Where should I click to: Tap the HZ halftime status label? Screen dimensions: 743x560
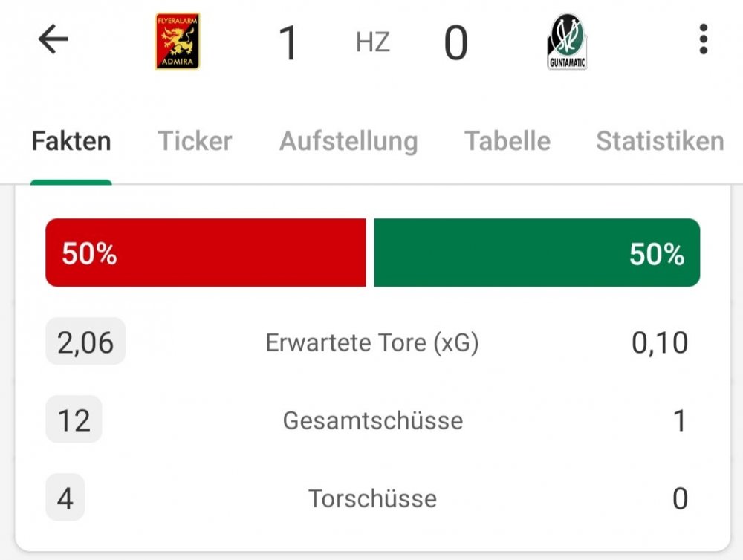click(x=373, y=42)
